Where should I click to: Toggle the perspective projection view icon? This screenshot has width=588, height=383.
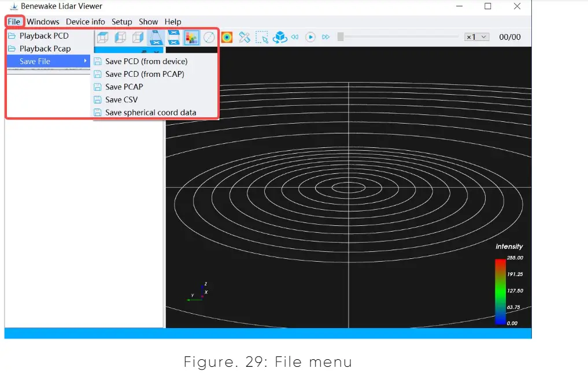[156, 37]
